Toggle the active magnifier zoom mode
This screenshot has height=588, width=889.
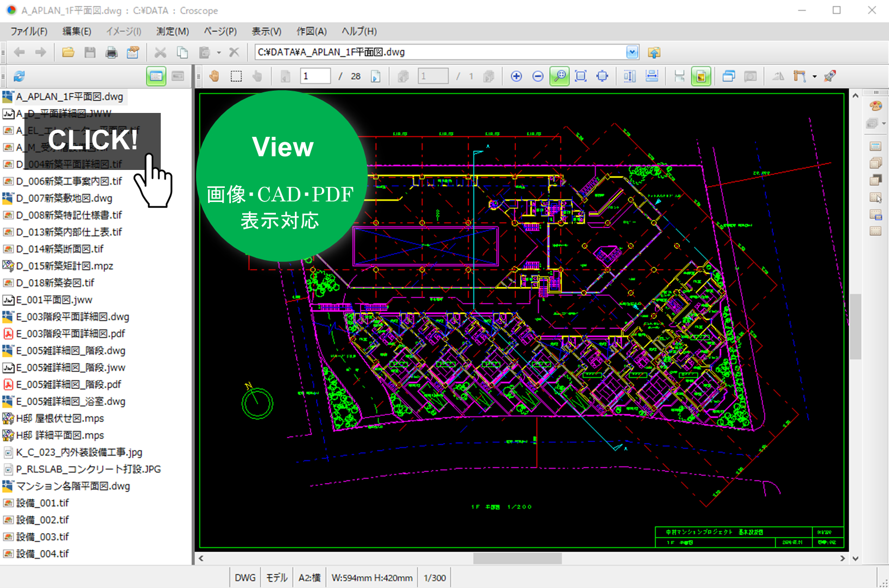click(x=560, y=76)
